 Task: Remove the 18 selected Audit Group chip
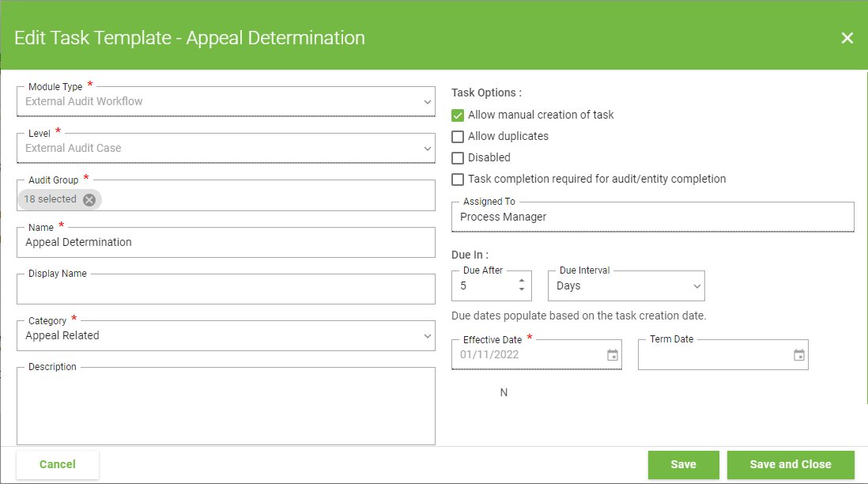[x=89, y=199]
